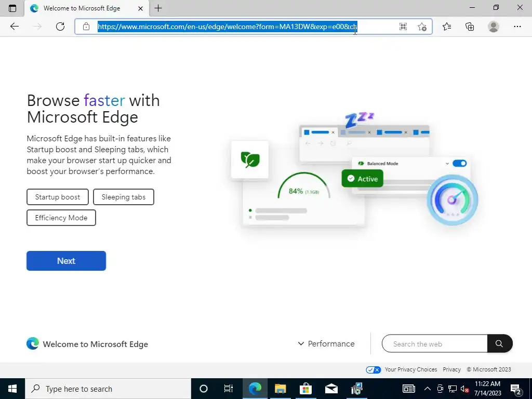Open the muted volume tray icon
532x399 pixels.
(x=465, y=389)
